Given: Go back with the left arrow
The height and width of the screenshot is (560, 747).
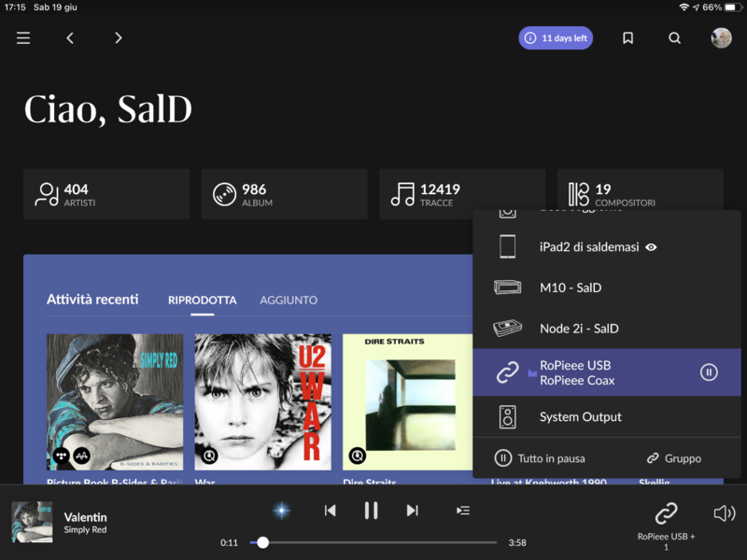Looking at the screenshot, I should (70, 38).
